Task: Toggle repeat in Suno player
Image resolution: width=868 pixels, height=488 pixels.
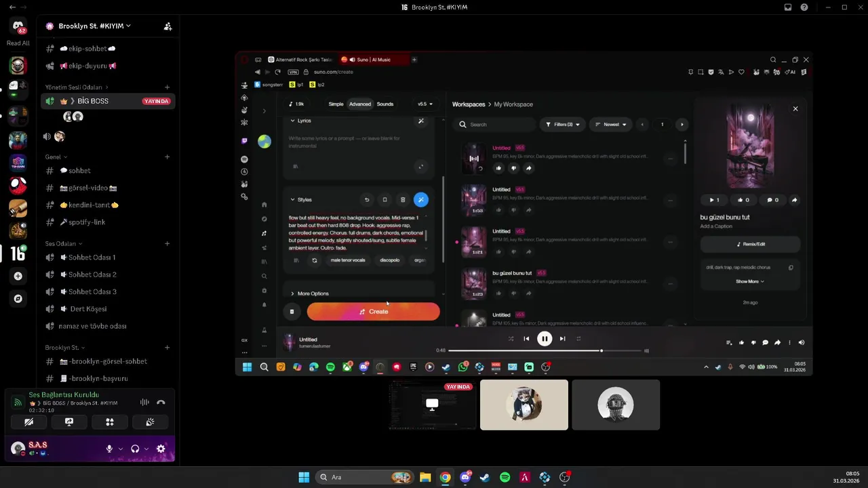Action: tap(578, 339)
